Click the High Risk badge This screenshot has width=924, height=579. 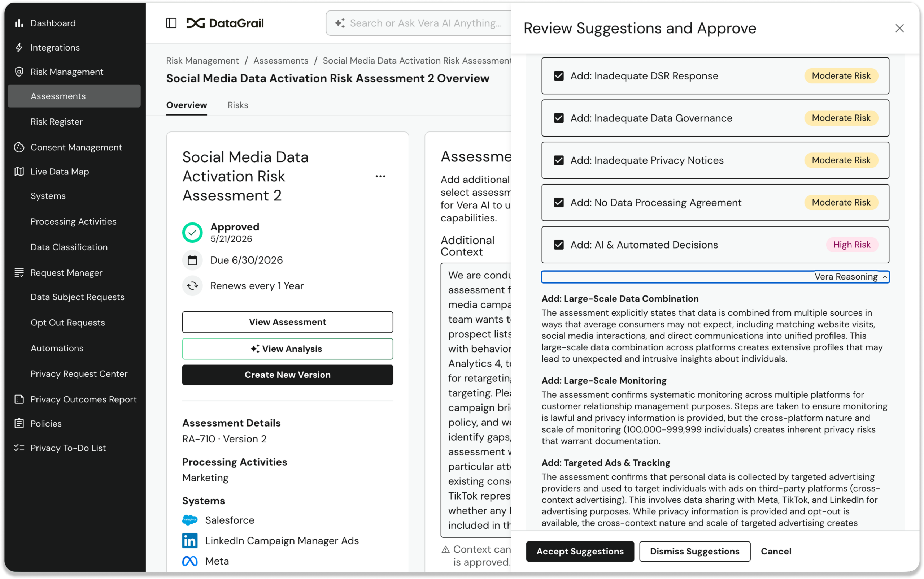click(852, 244)
